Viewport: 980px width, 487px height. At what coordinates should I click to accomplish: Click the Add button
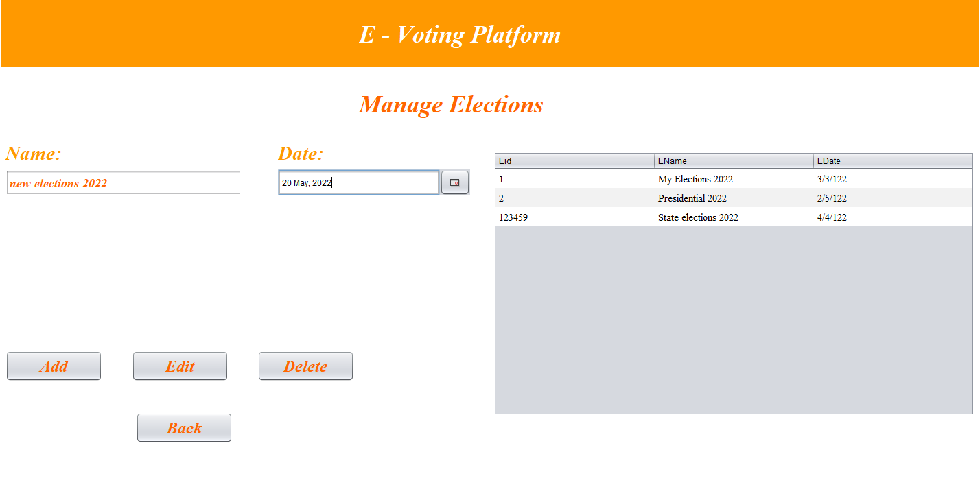click(x=54, y=366)
